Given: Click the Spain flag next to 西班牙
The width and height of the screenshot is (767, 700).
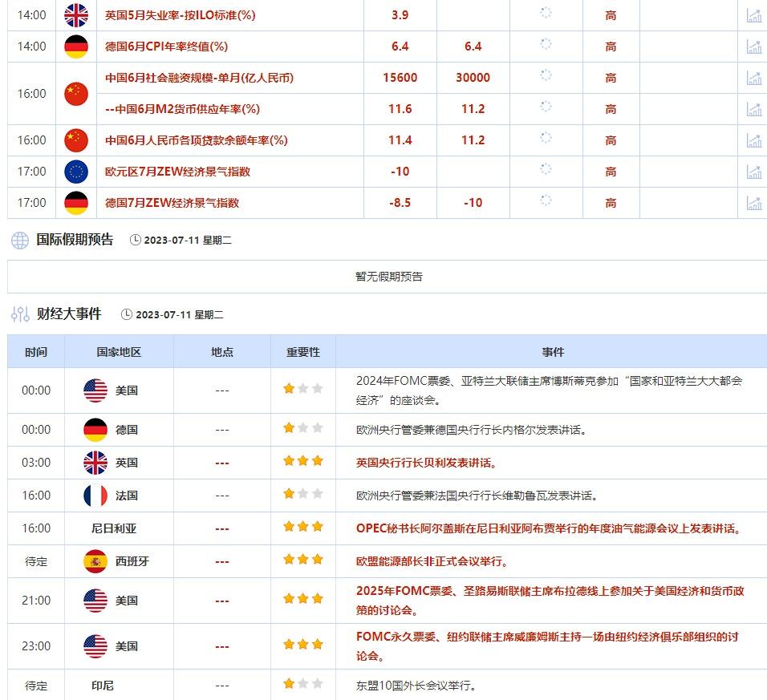Looking at the screenshot, I should 95,561.
